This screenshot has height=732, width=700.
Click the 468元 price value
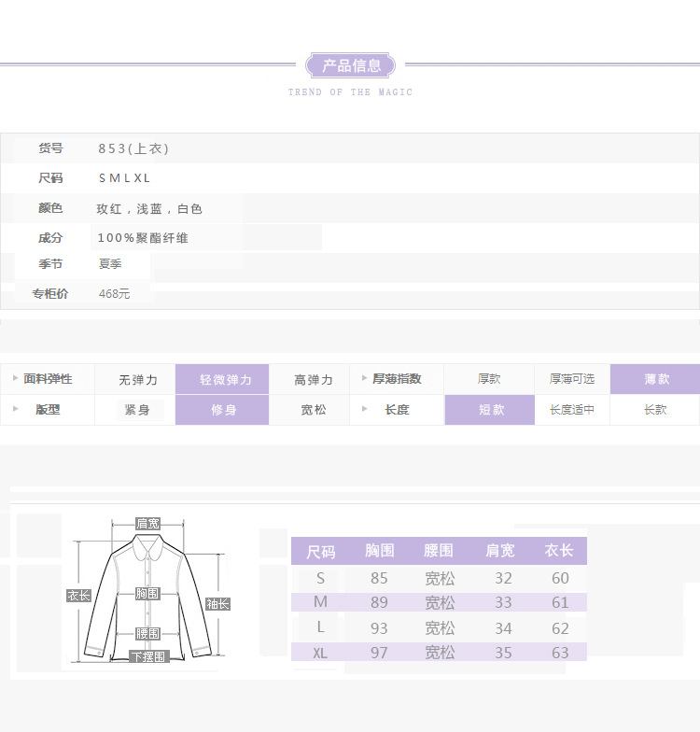[115, 293]
